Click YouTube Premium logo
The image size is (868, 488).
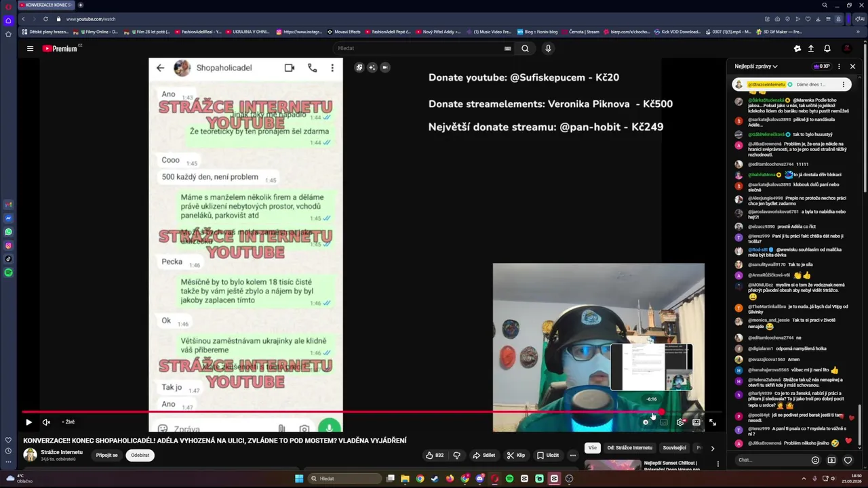(x=60, y=48)
